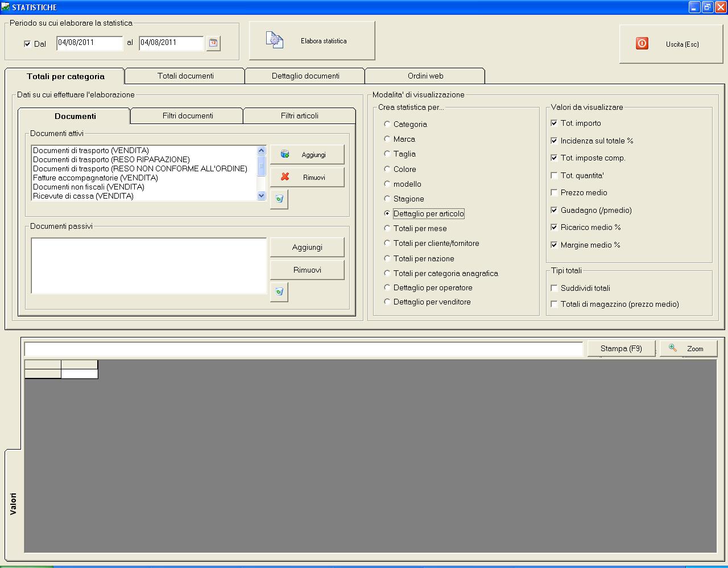Image resolution: width=728 pixels, height=568 pixels.
Task: Close the STATISTICHE window
Action: (720, 7)
